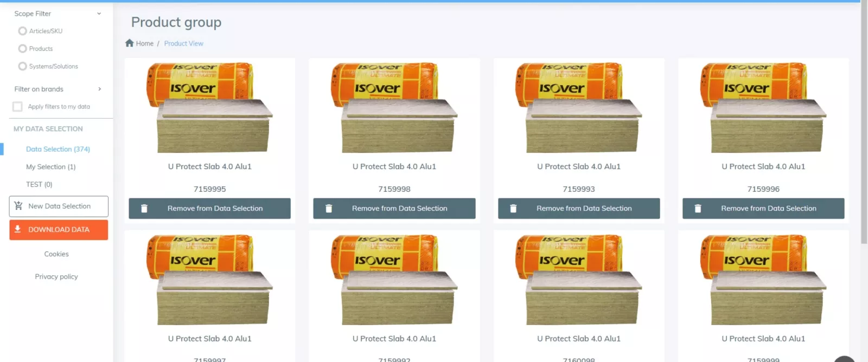Open the Cookies link

[x=56, y=254]
